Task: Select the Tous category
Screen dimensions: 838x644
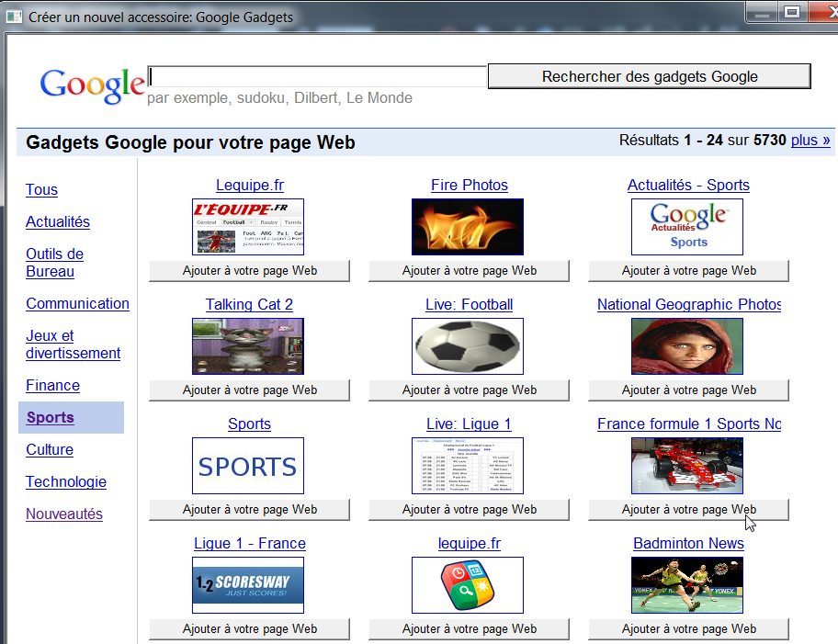Action: (41, 190)
